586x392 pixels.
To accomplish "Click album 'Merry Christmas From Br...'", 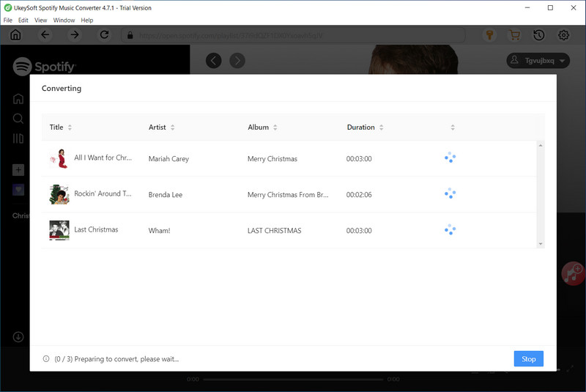I will coord(288,195).
